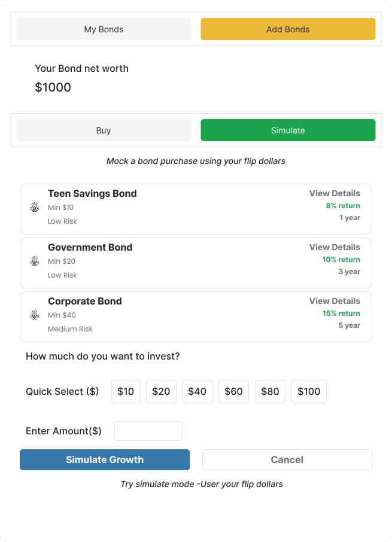Screen dimensions: 392x542
Task: Switch to the My Bonds tab
Action: pyautogui.click(x=104, y=29)
